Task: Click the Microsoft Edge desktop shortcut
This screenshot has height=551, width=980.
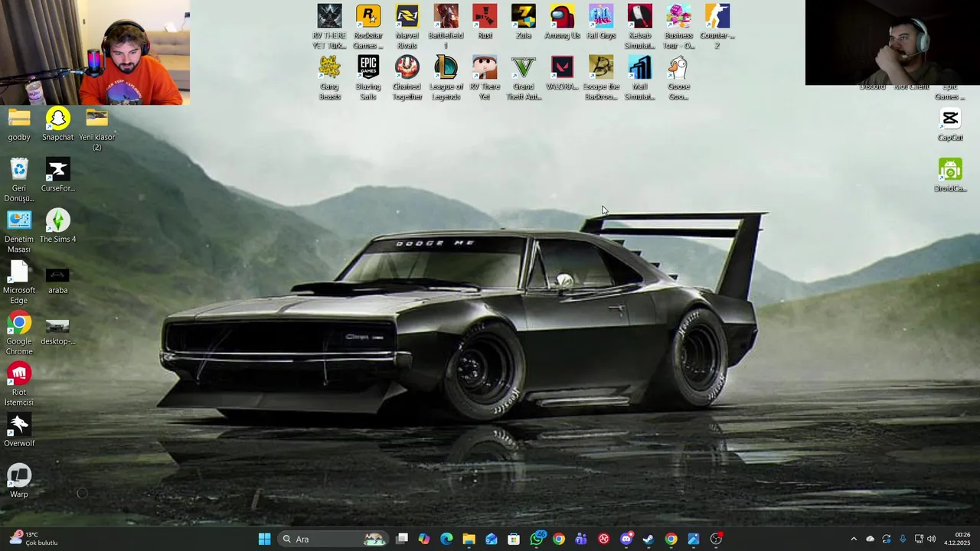Action: (19, 282)
